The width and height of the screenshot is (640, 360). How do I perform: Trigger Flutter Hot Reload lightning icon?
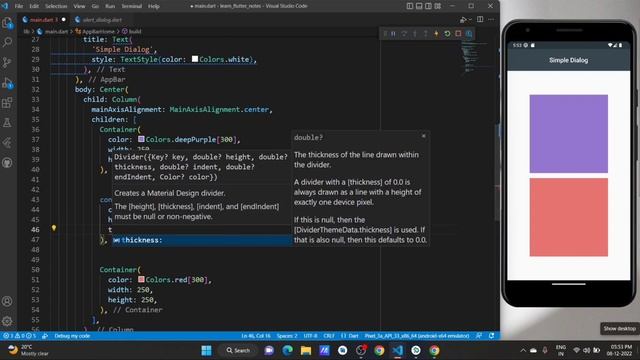pyautogui.click(x=436, y=34)
